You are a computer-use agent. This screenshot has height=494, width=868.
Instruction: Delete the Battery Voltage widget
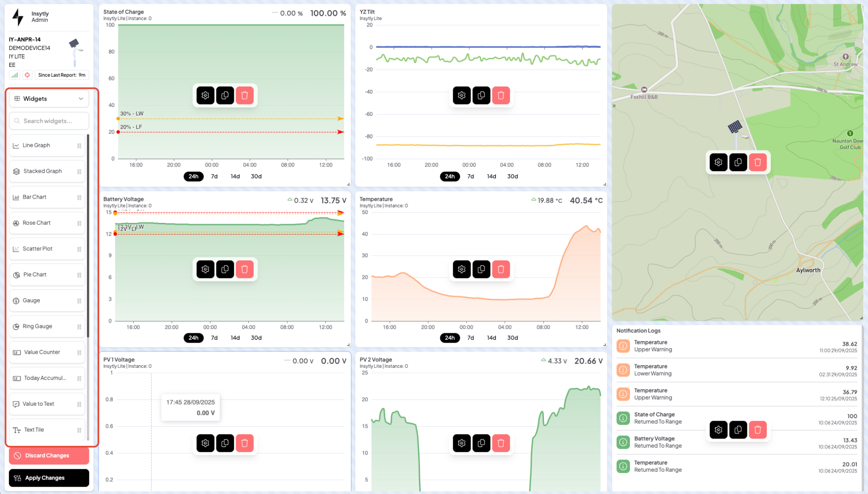[244, 269]
